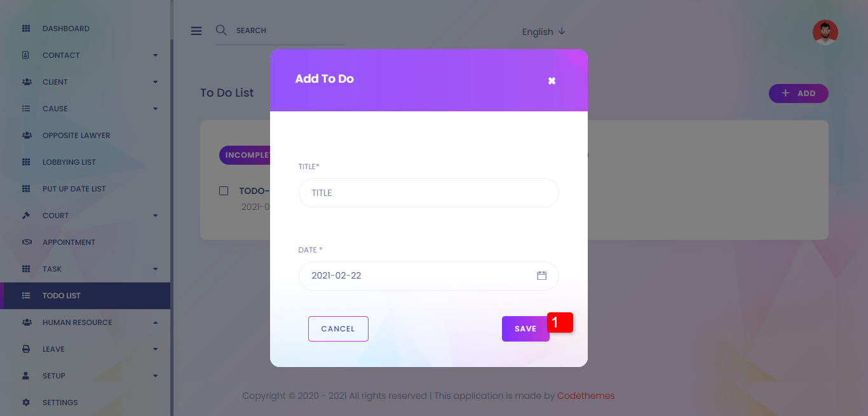Open the English language dropdown

pyautogui.click(x=543, y=32)
